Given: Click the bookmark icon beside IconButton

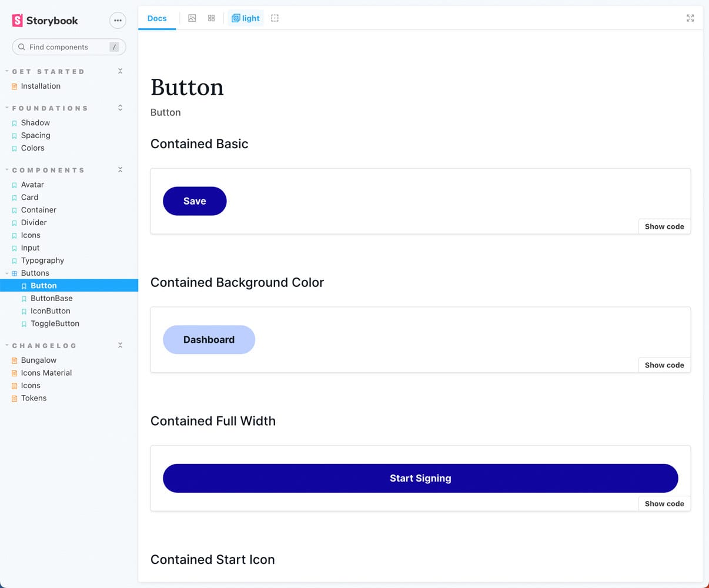Looking at the screenshot, I should tap(24, 312).
